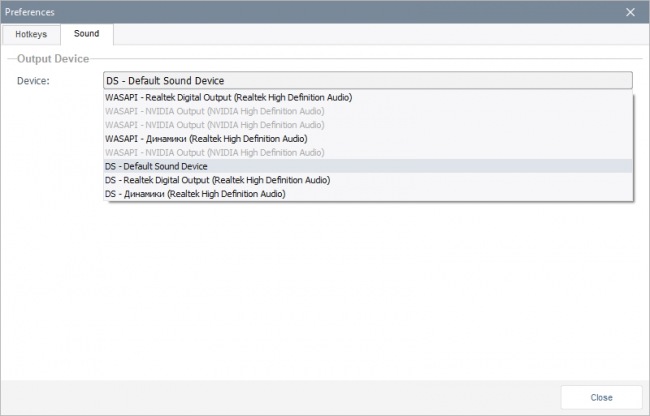
Task: Pick the second grayed WASAPI NVIDIA Output entry
Action: pyautogui.click(x=368, y=125)
